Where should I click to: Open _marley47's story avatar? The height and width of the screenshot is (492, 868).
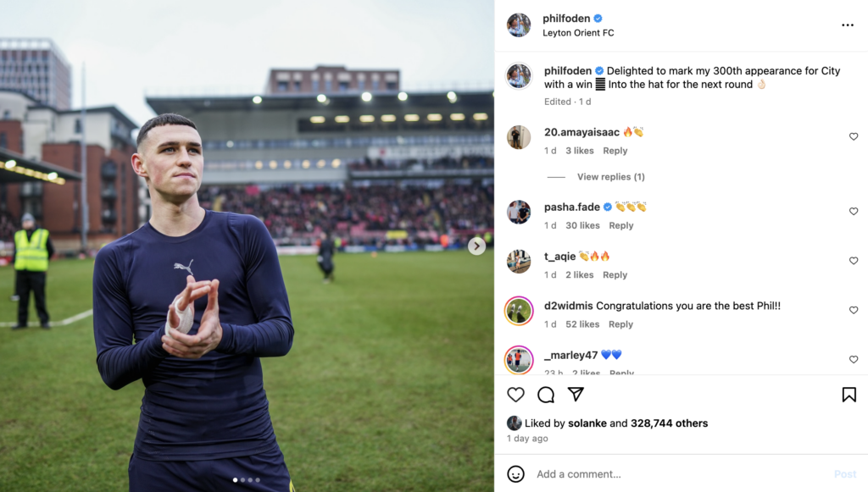point(519,360)
